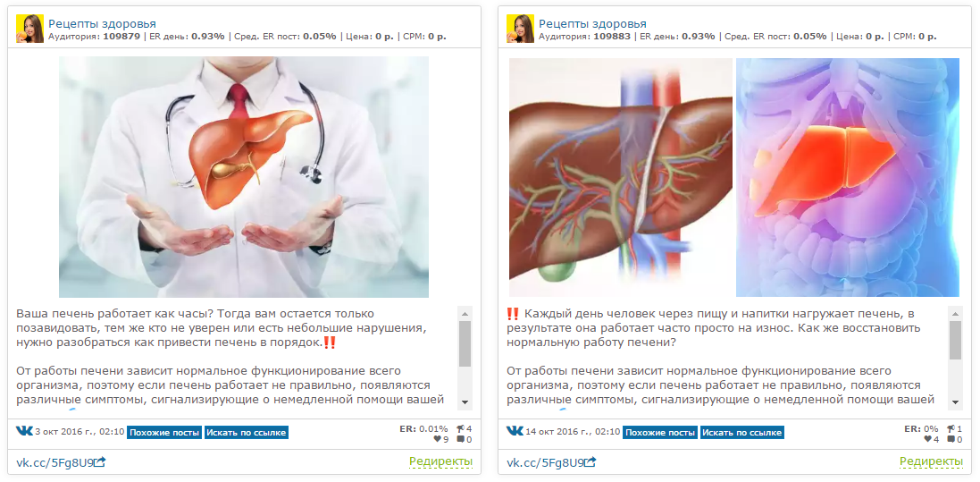Open the doctor holding liver image

[x=244, y=177]
